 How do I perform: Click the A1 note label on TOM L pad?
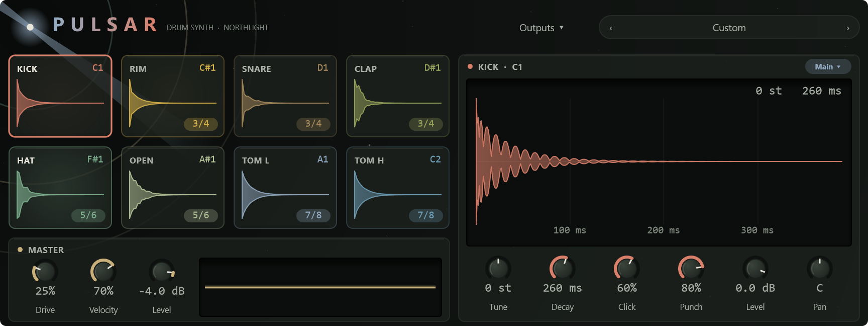point(322,159)
